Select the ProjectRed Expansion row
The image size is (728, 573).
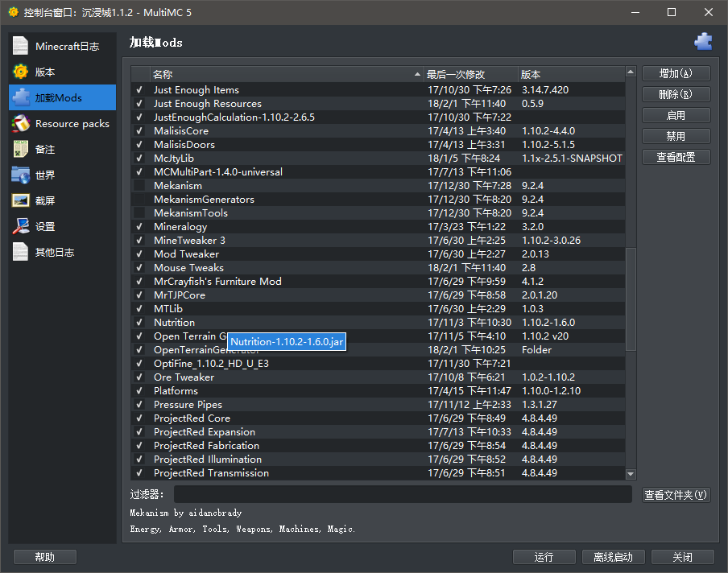[x=378, y=432]
